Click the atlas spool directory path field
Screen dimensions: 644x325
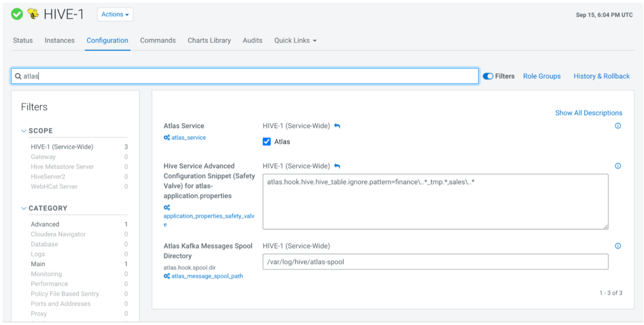point(435,262)
